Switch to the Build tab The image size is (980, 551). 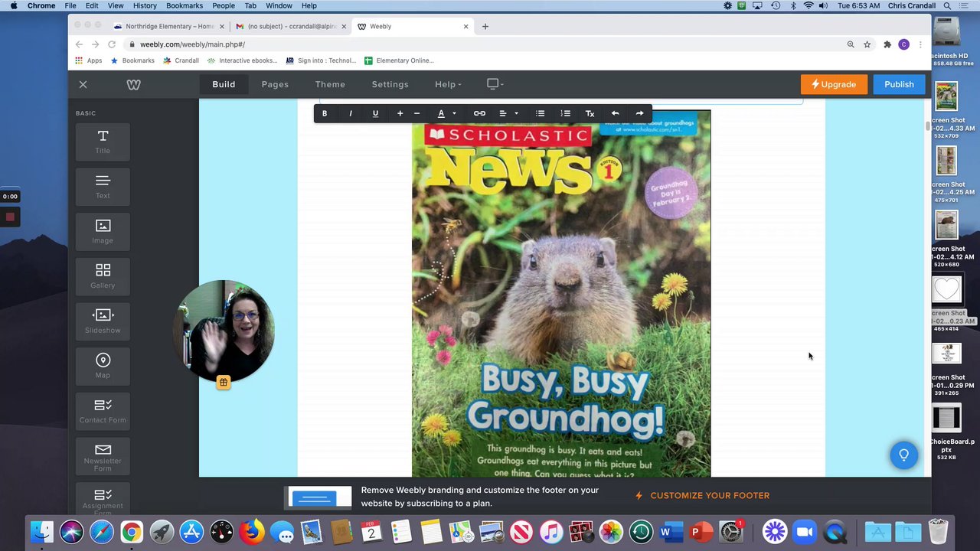pyautogui.click(x=224, y=84)
